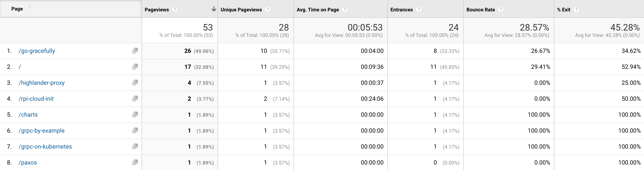The image size is (644, 170).
Task: Sort by Avg. Time on Page header
Action: coord(318,10)
